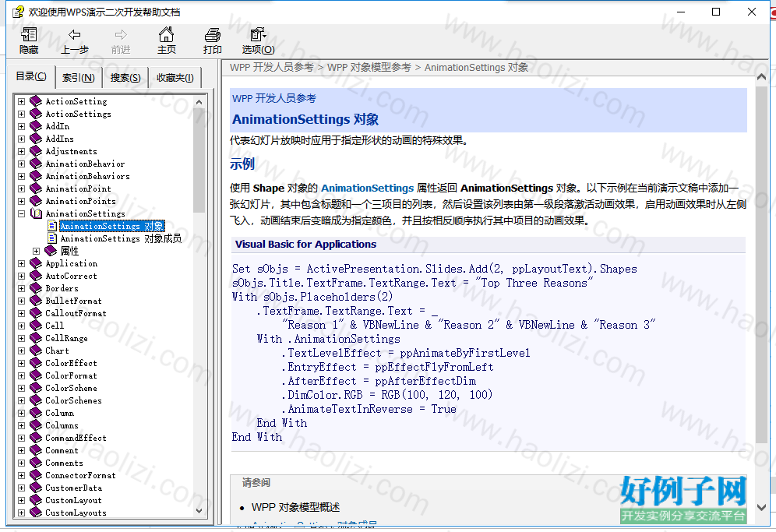Switch to the 目录(C) tab
The image size is (776, 532).
point(31,76)
